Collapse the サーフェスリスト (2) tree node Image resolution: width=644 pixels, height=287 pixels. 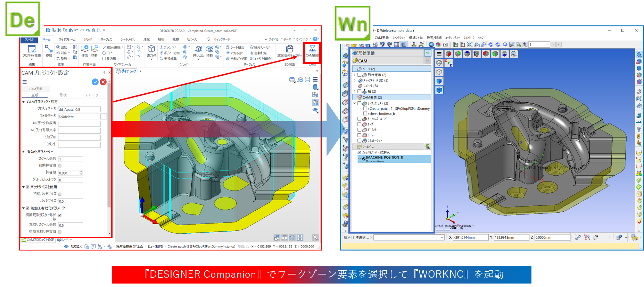355,103
